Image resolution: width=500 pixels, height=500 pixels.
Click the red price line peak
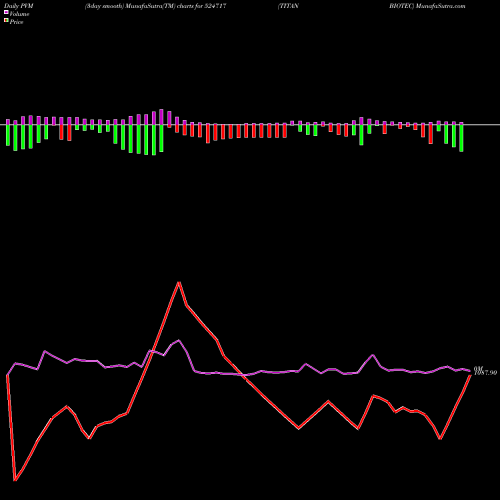[x=179, y=283]
